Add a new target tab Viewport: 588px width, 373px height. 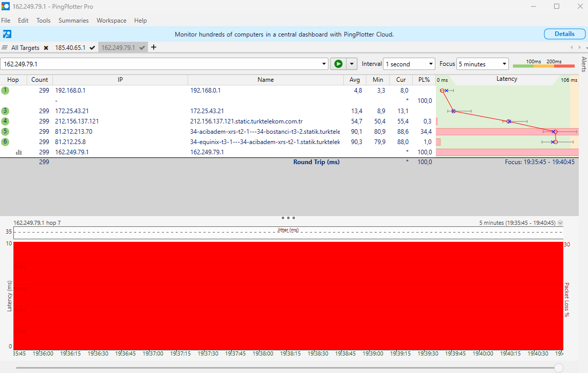coord(153,47)
